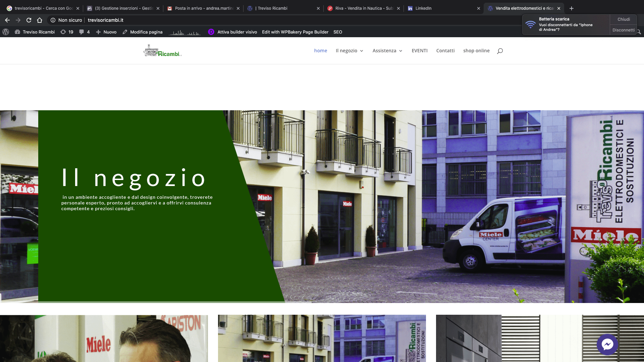Open the site search magnifier icon
Screen dimensions: 644x362
tap(500, 51)
